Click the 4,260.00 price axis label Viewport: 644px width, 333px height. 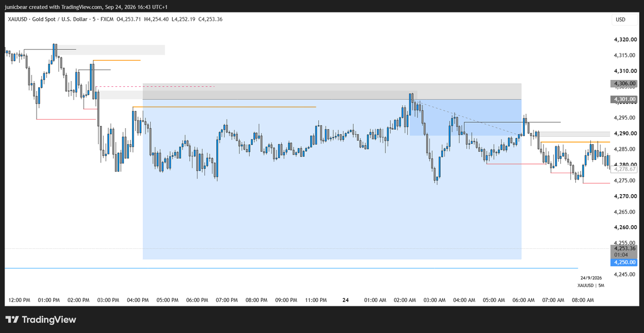tap(625, 227)
